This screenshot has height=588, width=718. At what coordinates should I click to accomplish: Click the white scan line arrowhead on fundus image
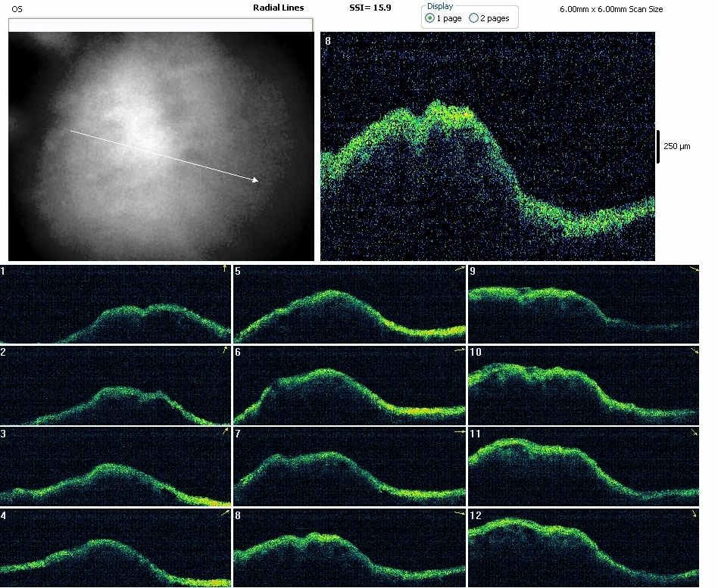(x=255, y=179)
